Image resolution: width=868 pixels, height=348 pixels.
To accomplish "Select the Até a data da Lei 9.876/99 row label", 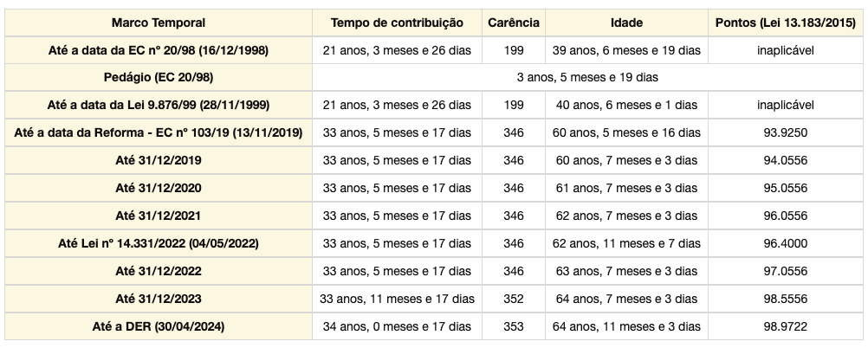I will click(159, 105).
